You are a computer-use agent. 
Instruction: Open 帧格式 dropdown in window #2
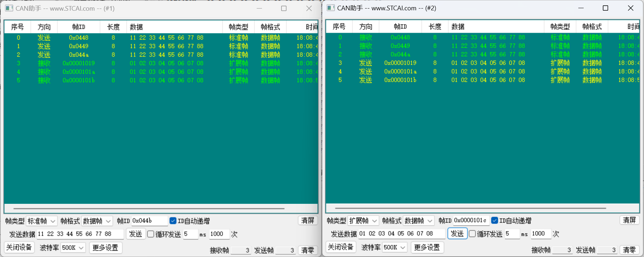pyautogui.click(x=419, y=221)
